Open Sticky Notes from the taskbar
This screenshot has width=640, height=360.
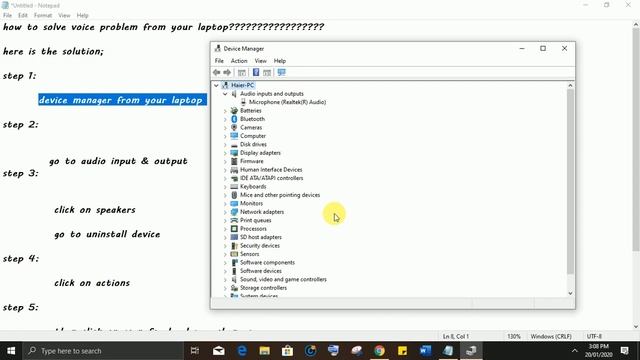click(x=402, y=351)
